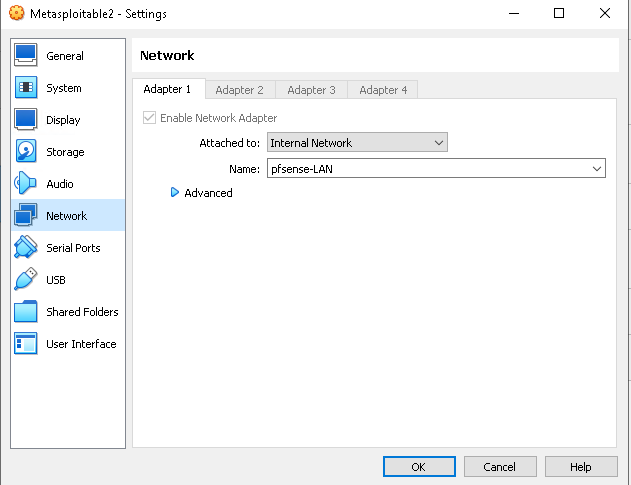
Task: Open the Storage settings page
Action: tap(68, 152)
